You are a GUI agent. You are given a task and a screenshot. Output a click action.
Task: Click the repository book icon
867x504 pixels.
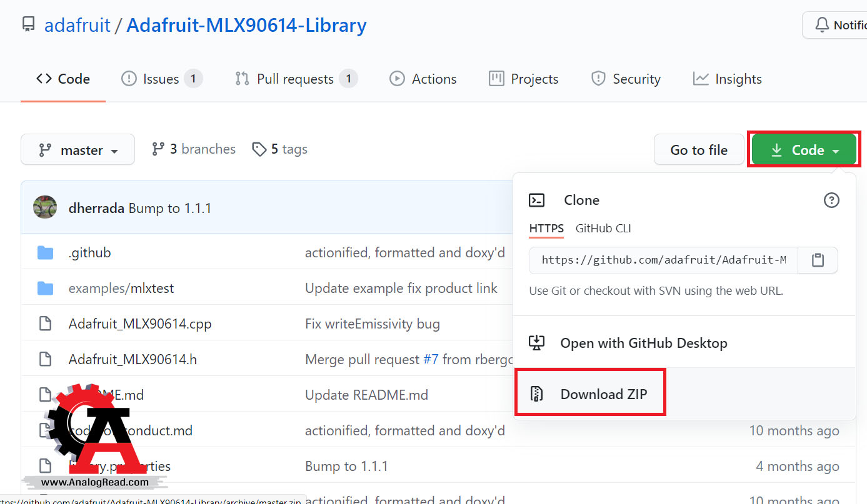click(x=28, y=25)
